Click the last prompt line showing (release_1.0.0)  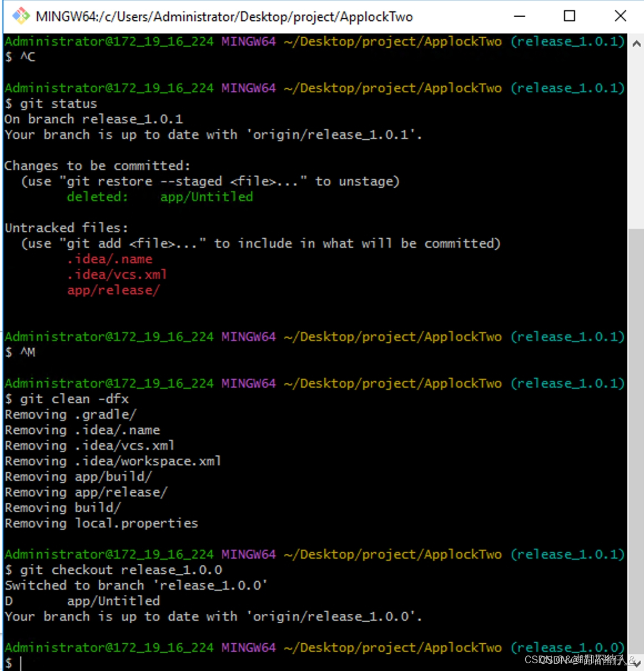[315, 648]
